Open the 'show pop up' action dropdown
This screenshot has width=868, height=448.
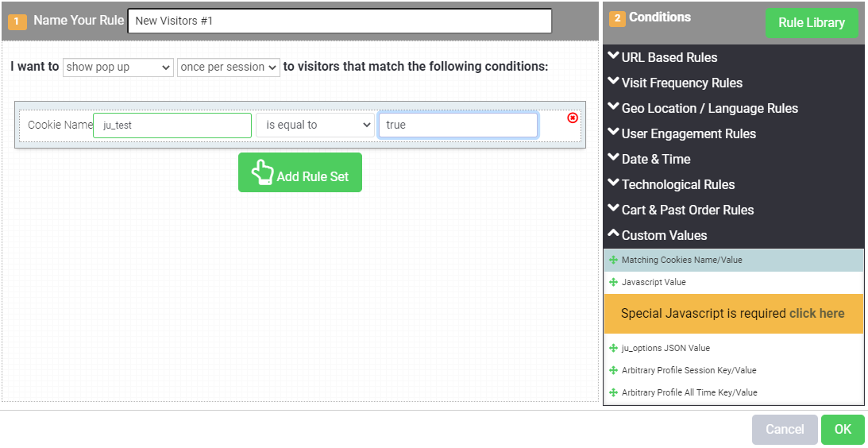click(118, 68)
